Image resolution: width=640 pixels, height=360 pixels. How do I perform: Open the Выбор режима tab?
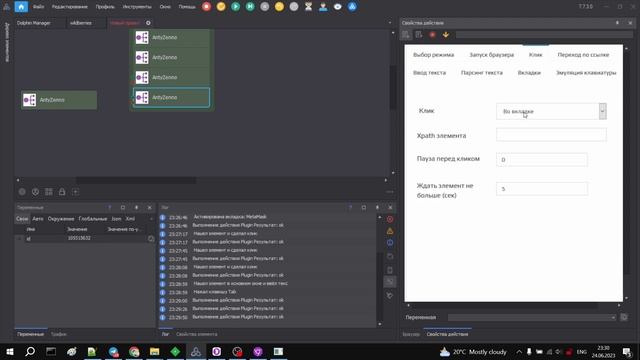click(433, 55)
